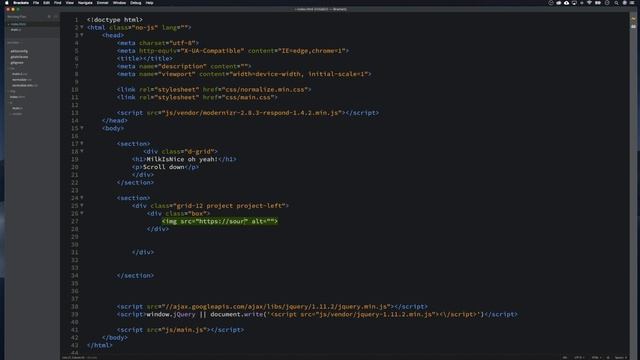Open the Debug menu
Screen dimensions: 640x360
point(136,3)
